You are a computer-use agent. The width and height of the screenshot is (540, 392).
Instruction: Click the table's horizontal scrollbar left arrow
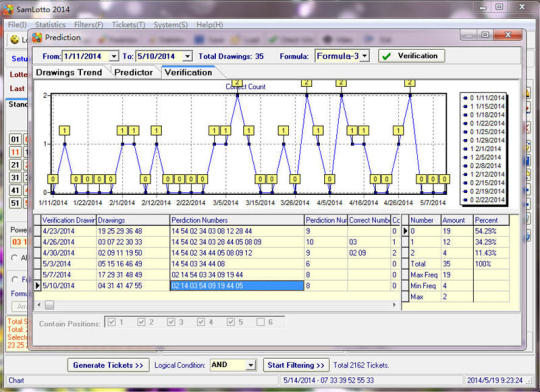(x=39, y=305)
